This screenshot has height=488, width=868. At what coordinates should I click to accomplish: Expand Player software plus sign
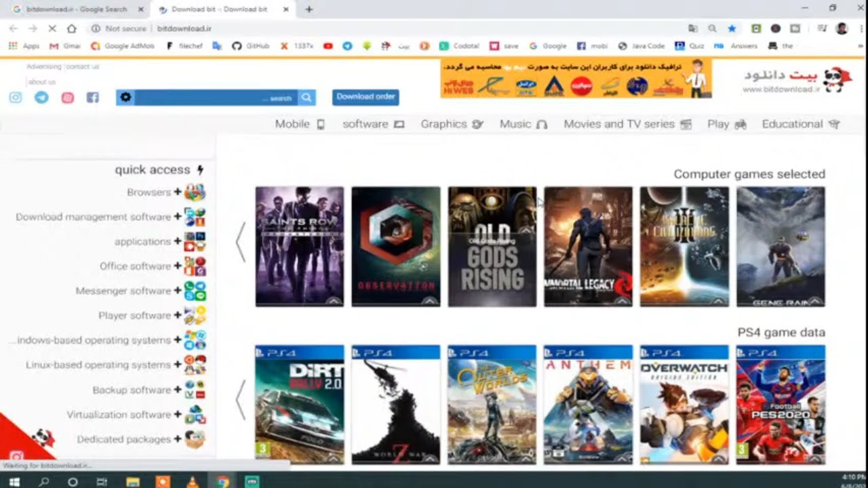178,315
